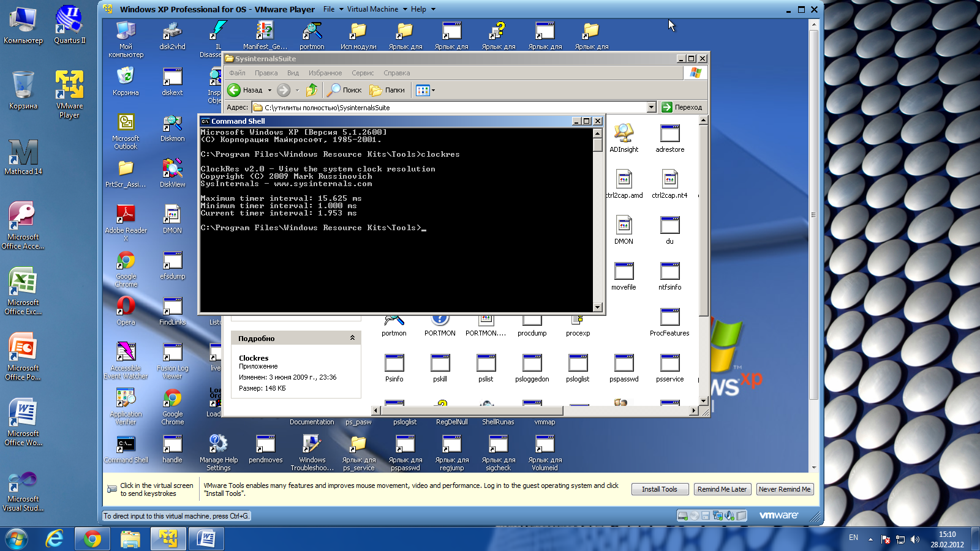980x551 pixels.
Task: Open the Сервис menu
Action: (363, 73)
